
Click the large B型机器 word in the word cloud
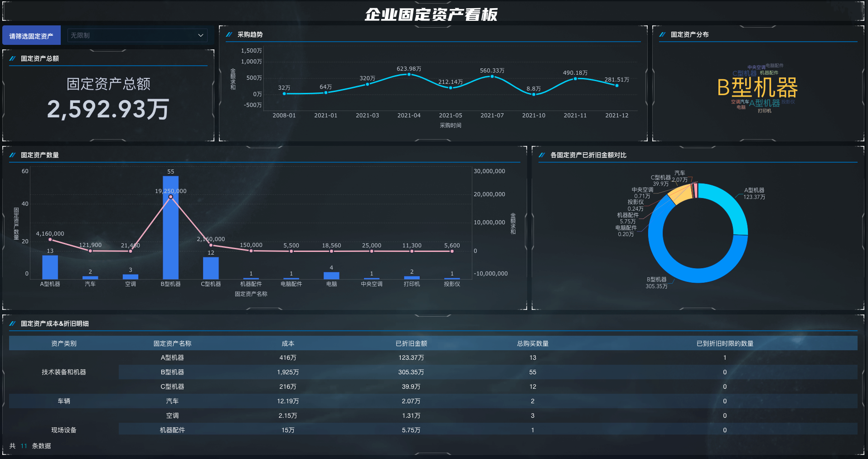click(x=757, y=87)
